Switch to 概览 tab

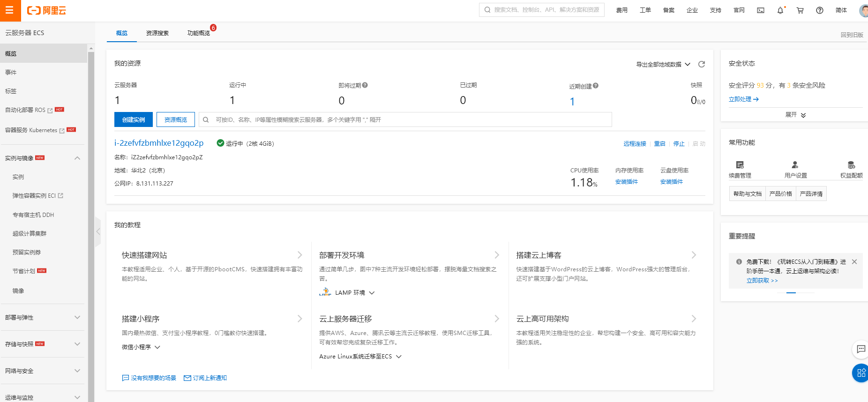122,33
